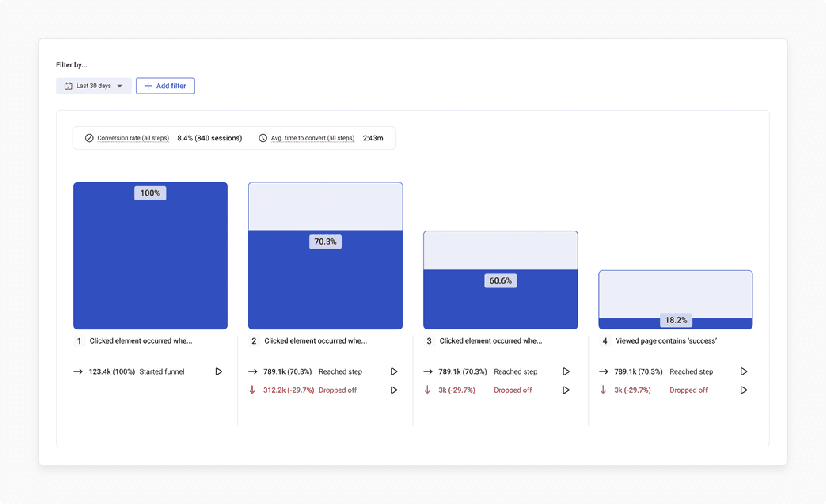
Task: Click the 70.3% funnel bar of step 2
Action: 325,256
